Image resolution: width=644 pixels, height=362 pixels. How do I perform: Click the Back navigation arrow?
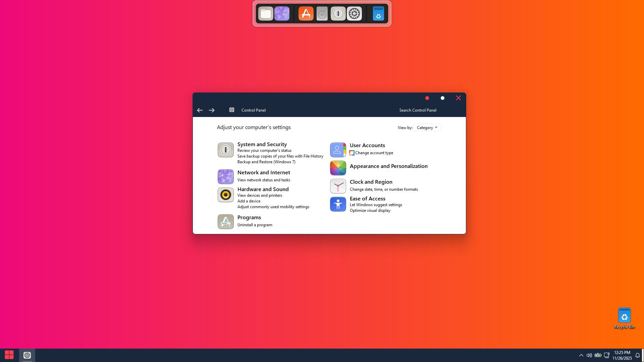pyautogui.click(x=200, y=110)
